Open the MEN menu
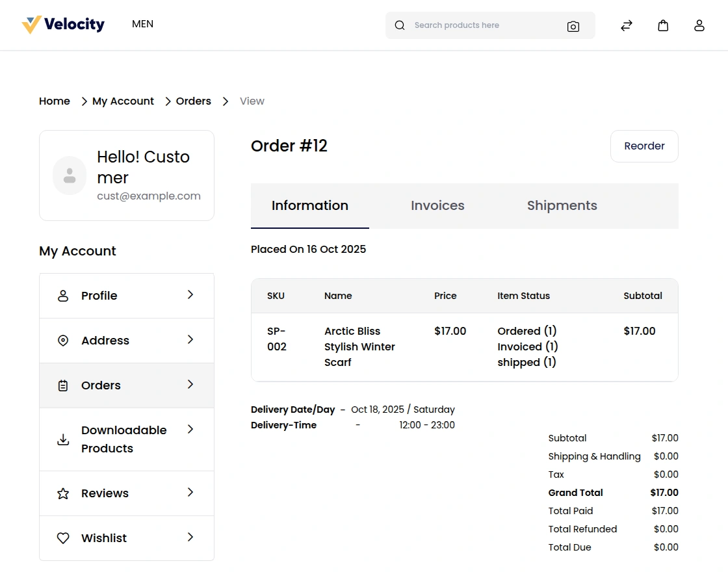 142,24
